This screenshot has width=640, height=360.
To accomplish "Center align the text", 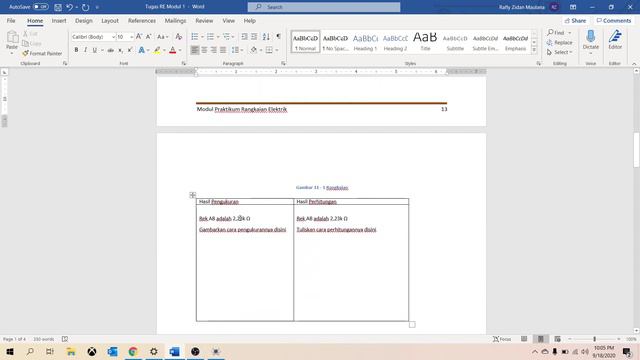I will 204,50.
